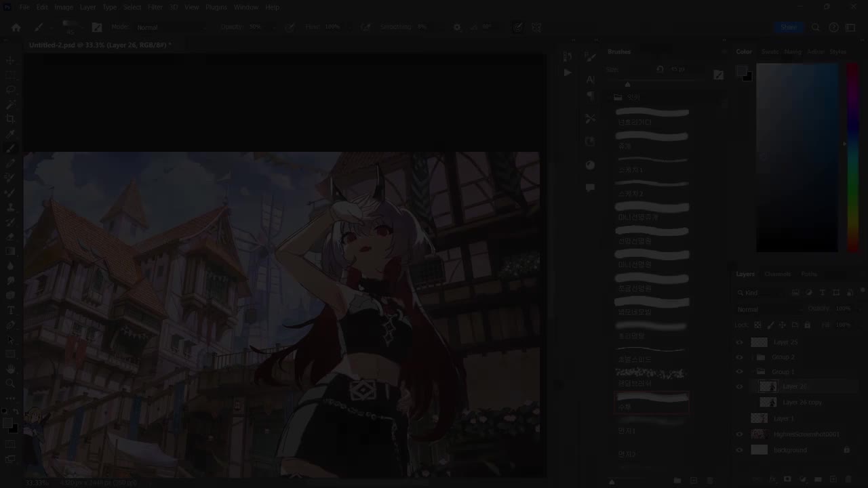Image resolution: width=868 pixels, height=488 pixels.
Task: Expand the Group 2 folder
Action: [x=753, y=357]
